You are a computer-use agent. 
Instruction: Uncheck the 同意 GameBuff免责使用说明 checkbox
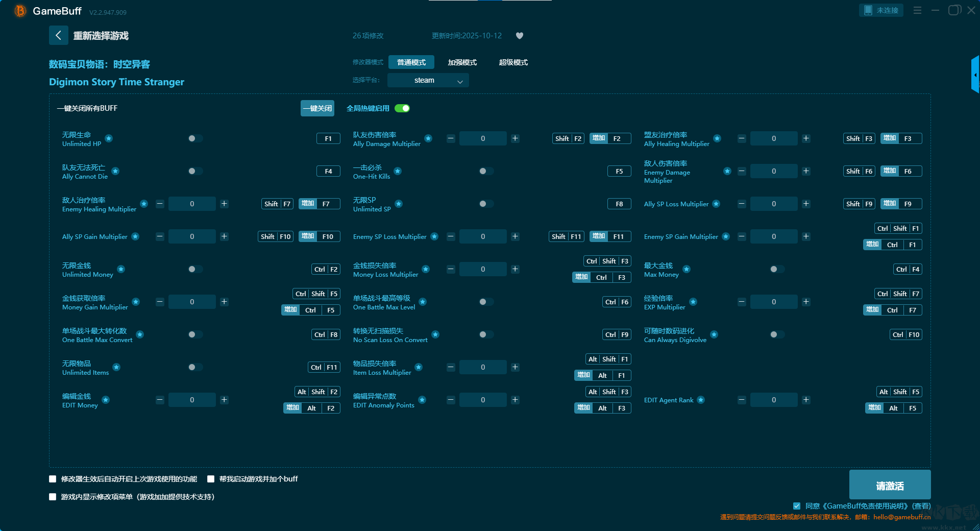click(x=797, y=506)
